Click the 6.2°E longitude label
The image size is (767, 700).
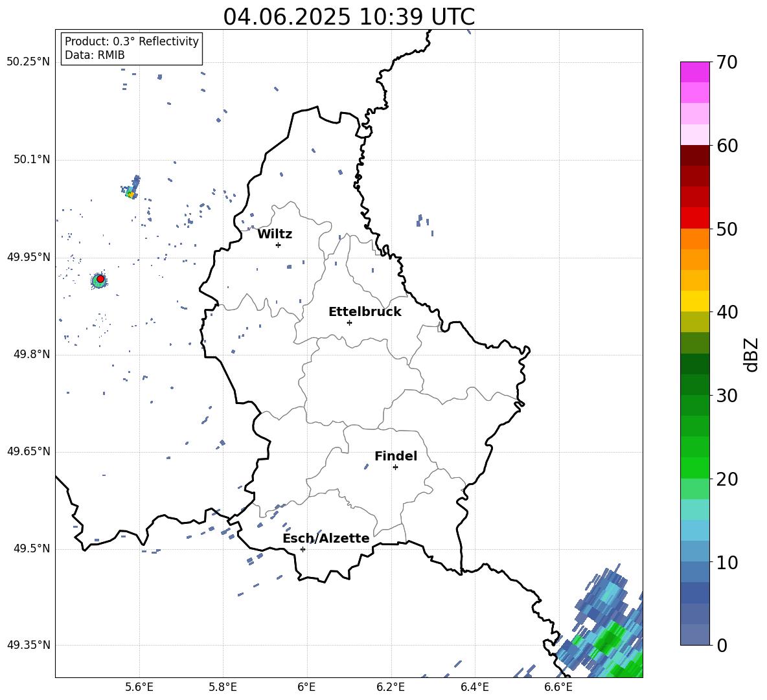(391, 687)
